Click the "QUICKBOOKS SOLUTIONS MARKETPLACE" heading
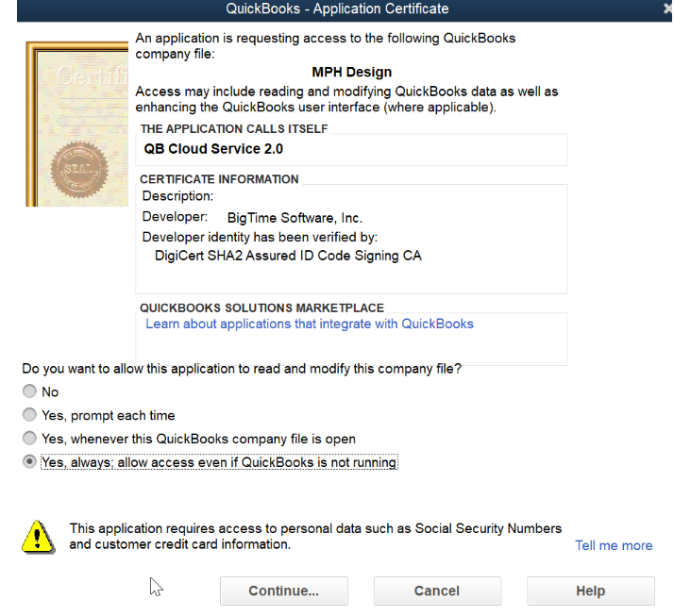This screenshot has width=674, height=616. pyautogui.click(x=261, y=308)
